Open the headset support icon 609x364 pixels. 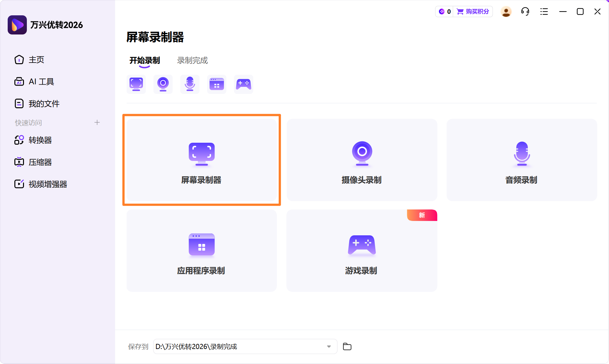(525, 11)
